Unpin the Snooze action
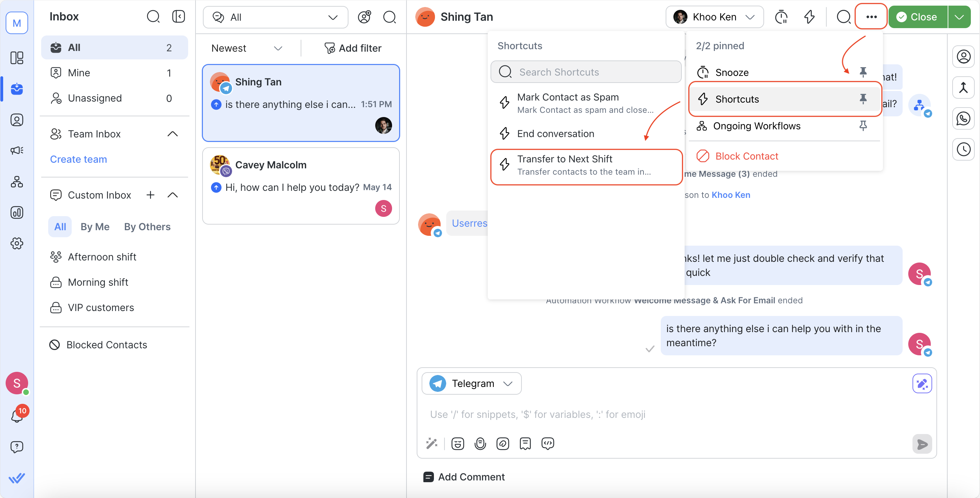Screen dimensions: 980x498 pos(863,72)
